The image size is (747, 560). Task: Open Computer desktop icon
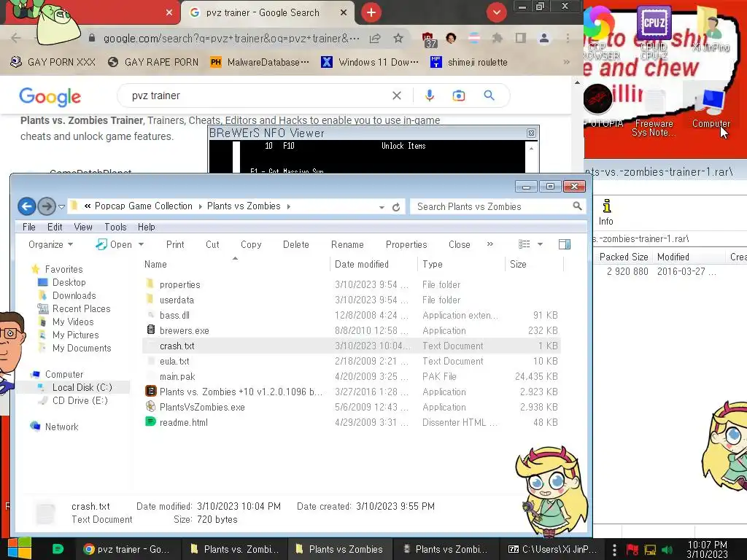tap(711, 107)
